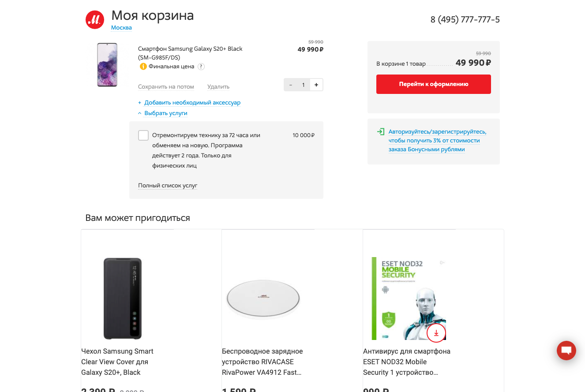Remove item with Удалить link

218,87
